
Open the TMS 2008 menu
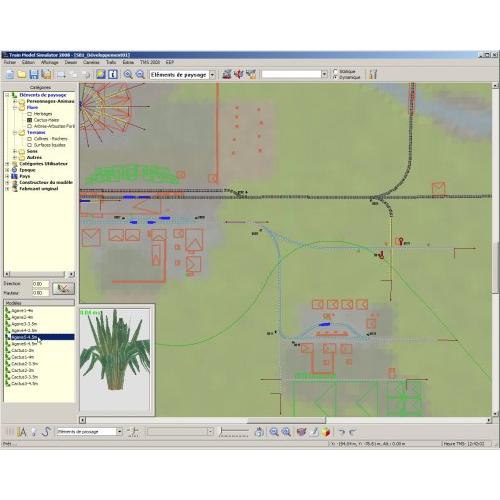[x=150, y=62]
